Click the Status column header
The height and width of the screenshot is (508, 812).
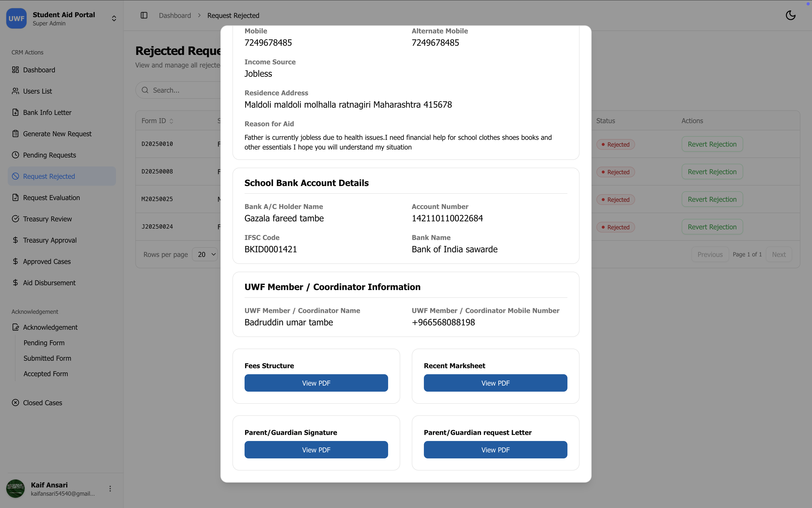coord(605,121)
